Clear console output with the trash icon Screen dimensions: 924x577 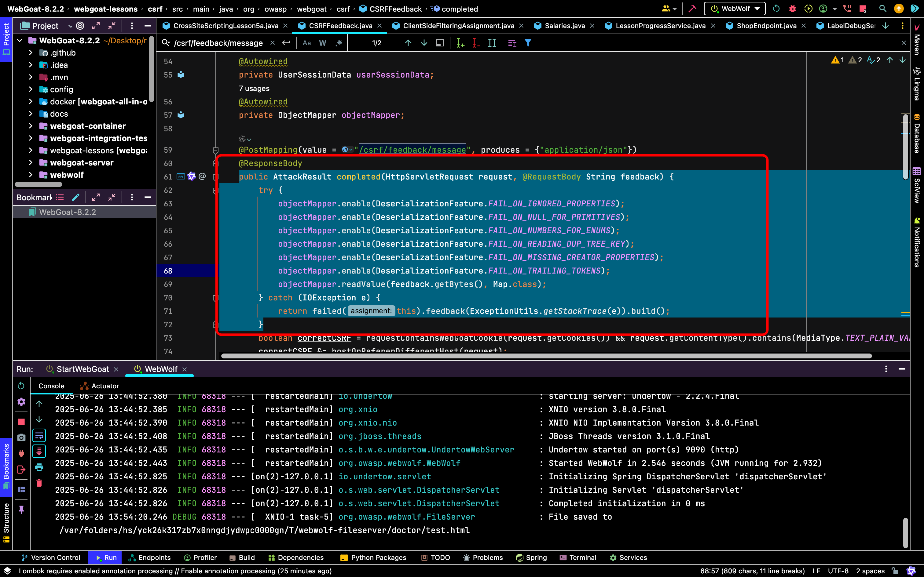(x=39, y=483)
